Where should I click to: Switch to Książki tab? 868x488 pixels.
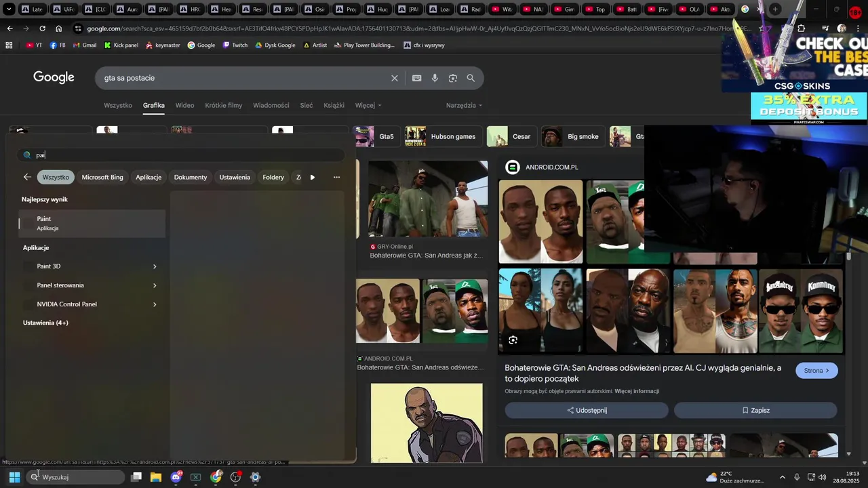point(334,105)
